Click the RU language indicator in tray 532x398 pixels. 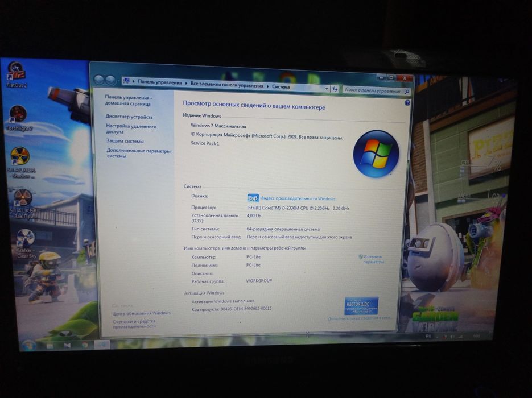[x=428, y=336]
